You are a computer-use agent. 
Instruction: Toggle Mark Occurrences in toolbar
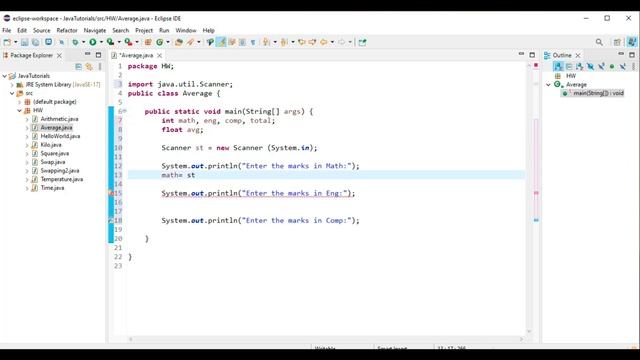[221, 42]
